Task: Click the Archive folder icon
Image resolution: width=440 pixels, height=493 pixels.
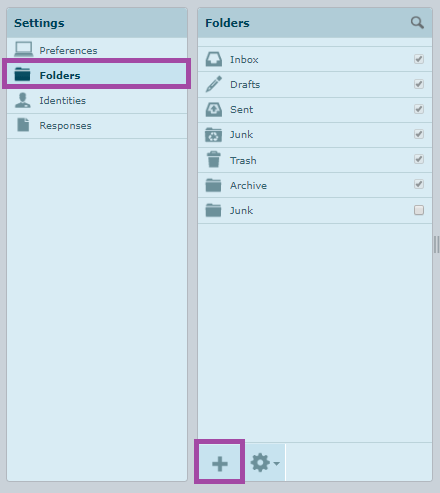Action: point(213,185)
